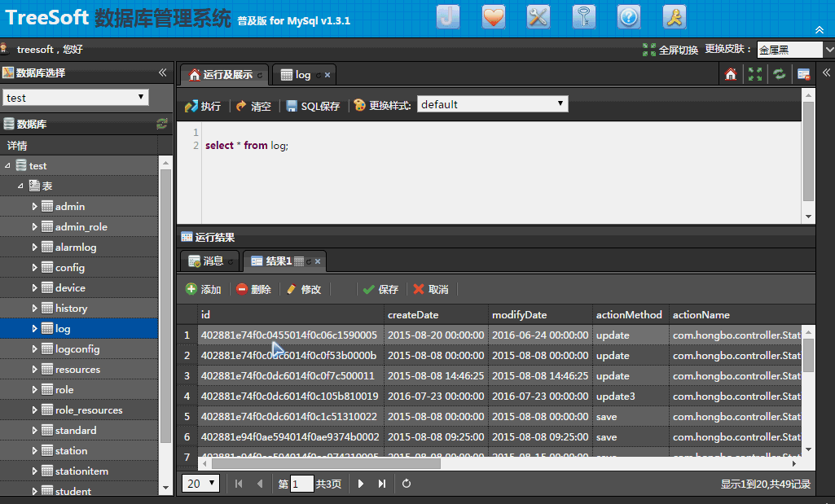The image size is (835, 504).
Task: Cancel edits with 取消
Action: [x=431, y=289]
